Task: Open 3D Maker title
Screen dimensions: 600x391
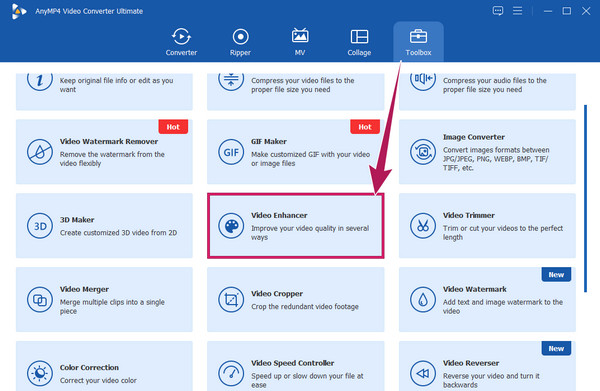Action: pos(77,220)
